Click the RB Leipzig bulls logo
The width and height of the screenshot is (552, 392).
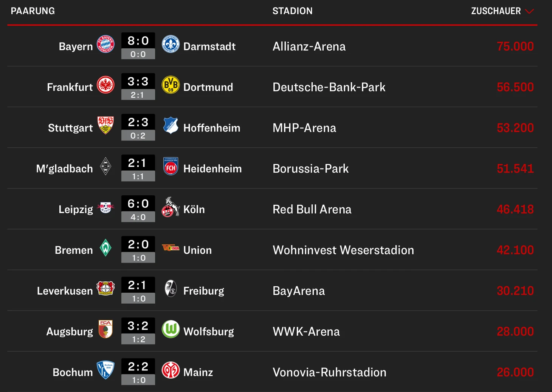105,207
